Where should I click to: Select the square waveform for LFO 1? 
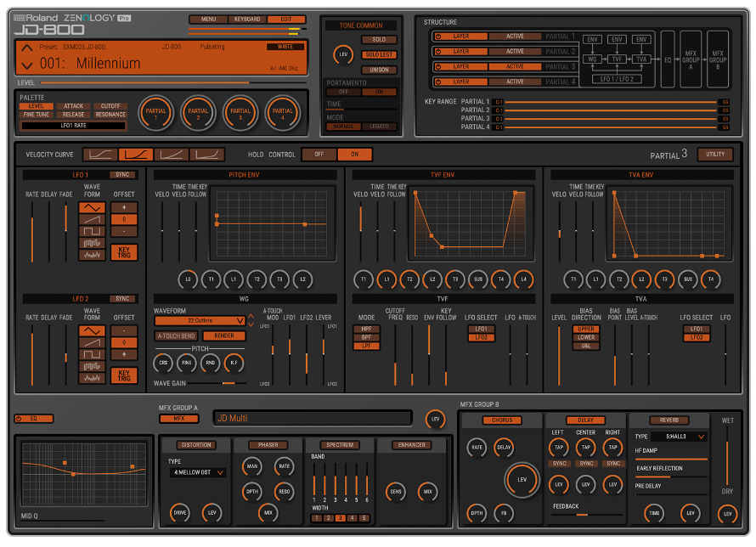click(x=92, y=231)
